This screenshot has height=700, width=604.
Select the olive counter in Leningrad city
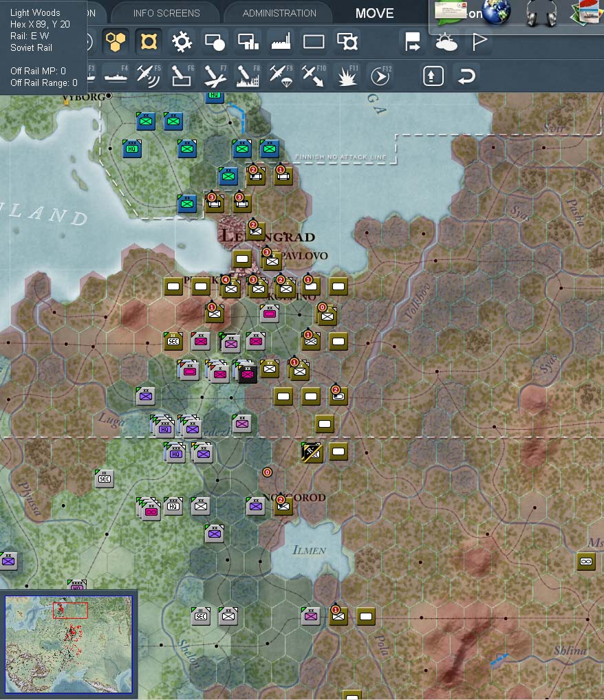click(x=256, y=230)
